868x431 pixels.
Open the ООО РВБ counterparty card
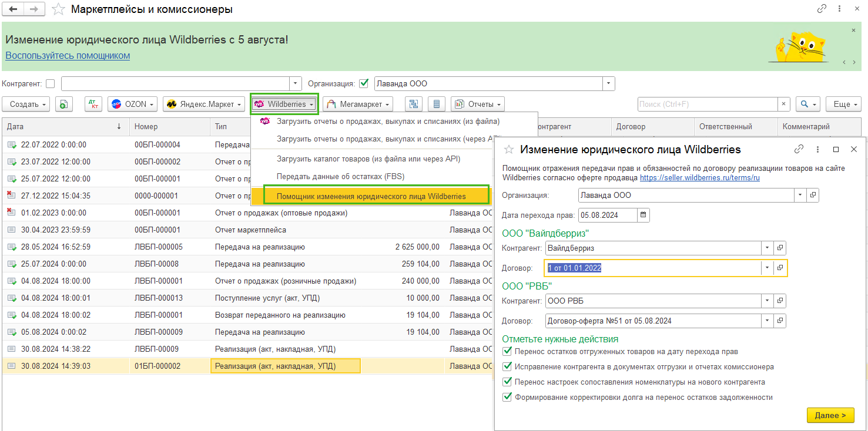(x=780, y=301)
